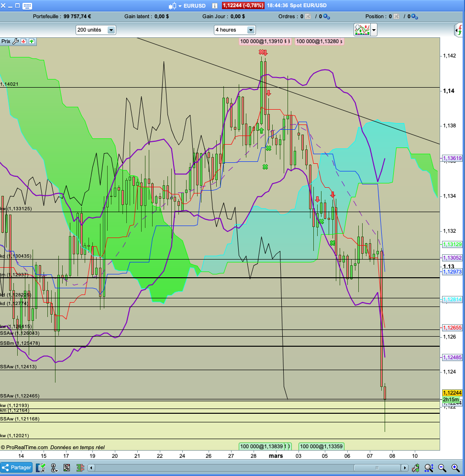
Task: Zoom out with the minus magnifier
Action: 442,468
